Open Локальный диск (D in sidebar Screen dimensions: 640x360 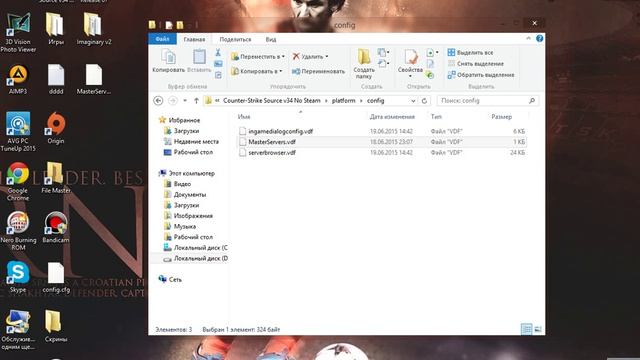[200, 258]
